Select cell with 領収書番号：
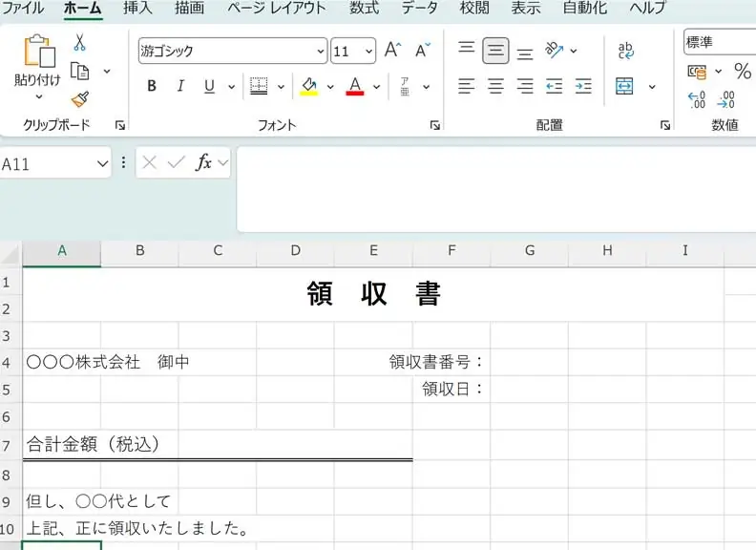 click(x=451, y=362)
